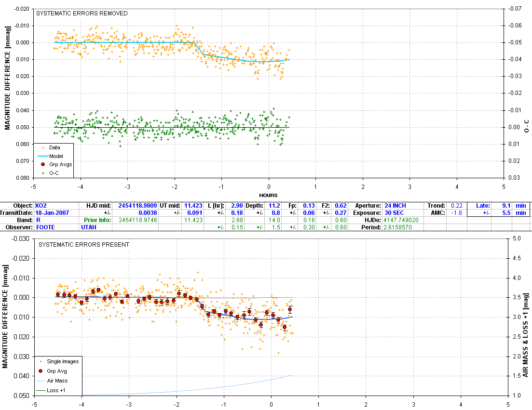This screenshot has height=410, width=532.
Task: Select the TransitDate cell 18-Jan-2007
Action: (x=56, y=213)
